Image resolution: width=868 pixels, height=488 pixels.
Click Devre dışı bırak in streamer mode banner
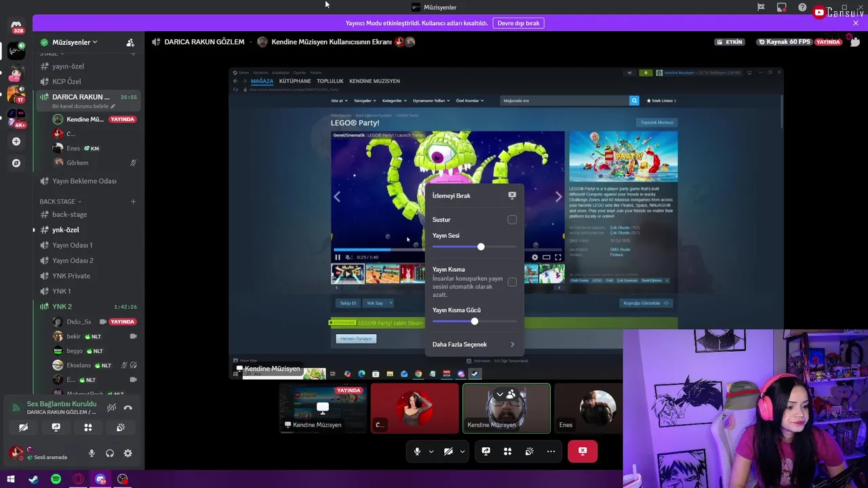[519, 23]
